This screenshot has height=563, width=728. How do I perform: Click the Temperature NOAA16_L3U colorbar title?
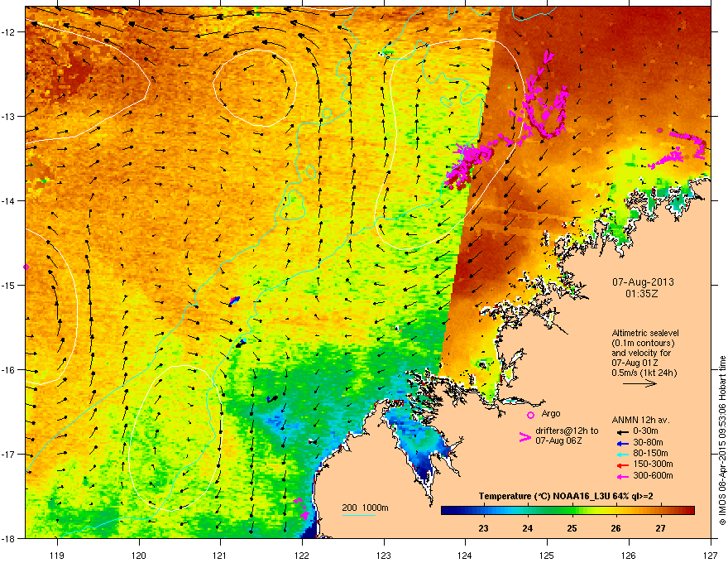[566, 497]
